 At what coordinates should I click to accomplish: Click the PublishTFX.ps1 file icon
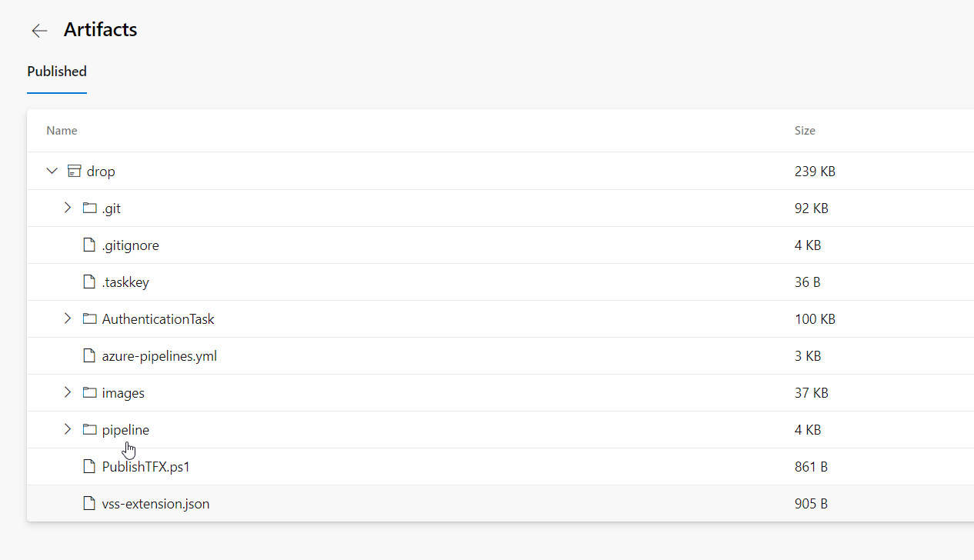[89, 466]
